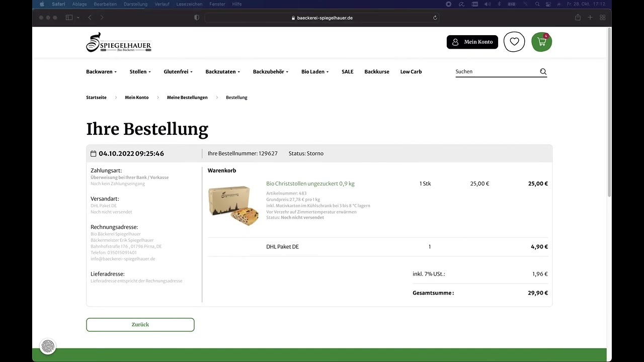
Task: Click Spotlight search icon in menu bar
Action: [x=537, y=4]
